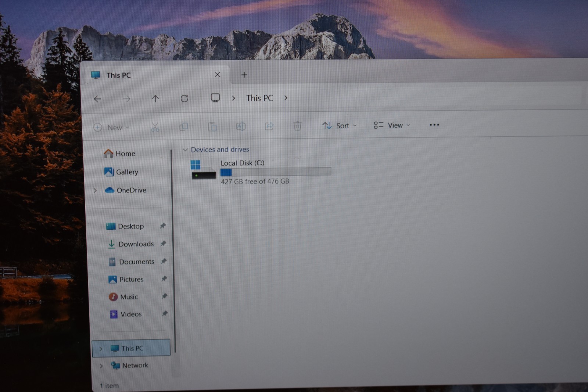
Task: Click the pin icon next to Documents
Action: tap(164, 261)
